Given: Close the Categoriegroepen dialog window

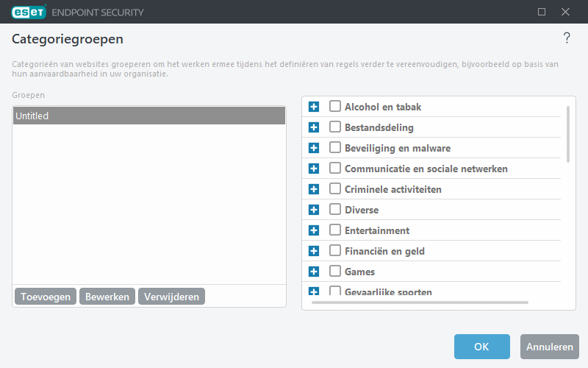Looking at the screenshot, I should pyautogui.click(x=565, y=12).
